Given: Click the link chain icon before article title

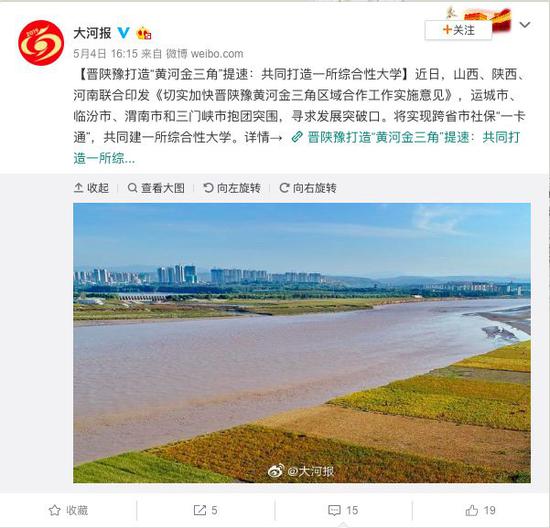Looking at the screenshot, I should tap(297, 137).
